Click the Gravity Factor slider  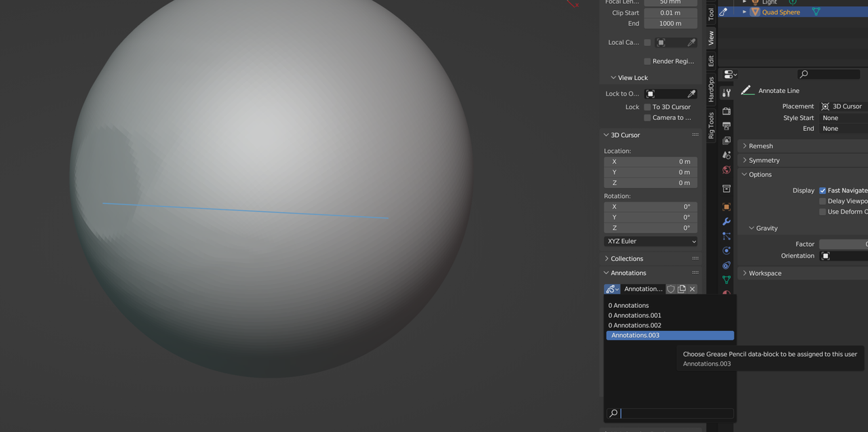click(843, 244)
